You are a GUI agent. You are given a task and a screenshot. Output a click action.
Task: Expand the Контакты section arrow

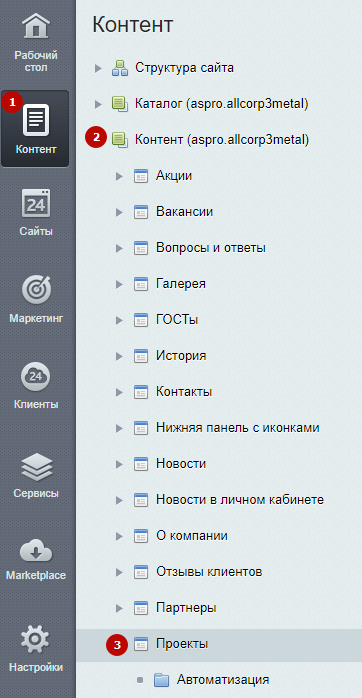(x=119, y=392)
